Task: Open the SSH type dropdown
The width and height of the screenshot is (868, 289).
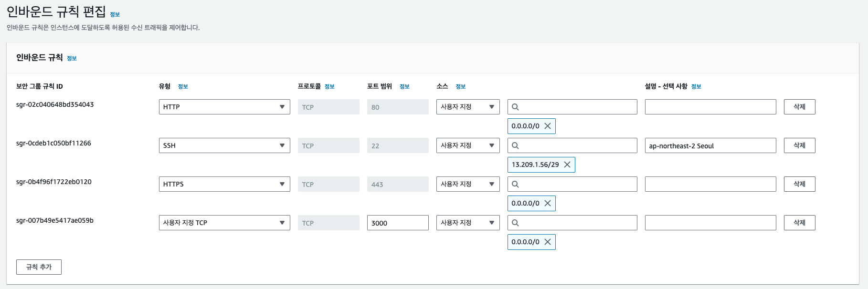Action: point(224,145)
